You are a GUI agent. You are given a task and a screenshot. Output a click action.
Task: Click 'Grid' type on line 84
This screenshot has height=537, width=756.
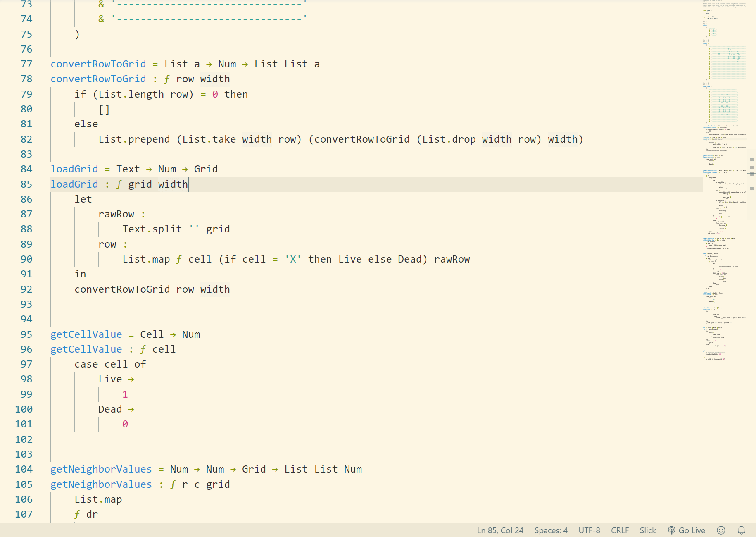206,169
